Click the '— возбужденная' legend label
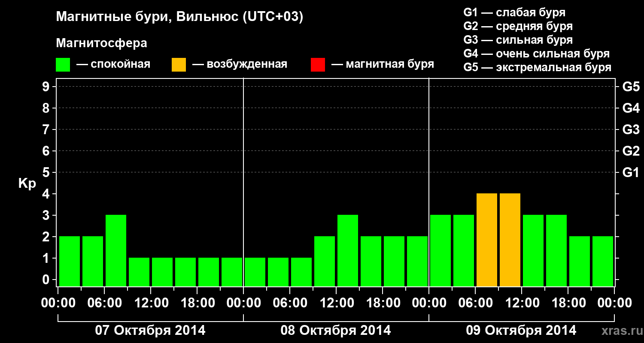The width and height of the screenshot is (644, 343). (240, 64)
